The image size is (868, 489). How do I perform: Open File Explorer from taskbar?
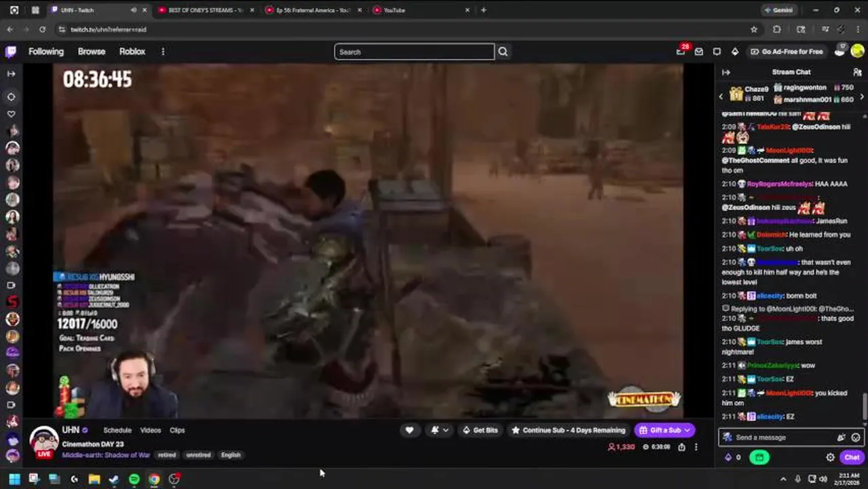94,479
